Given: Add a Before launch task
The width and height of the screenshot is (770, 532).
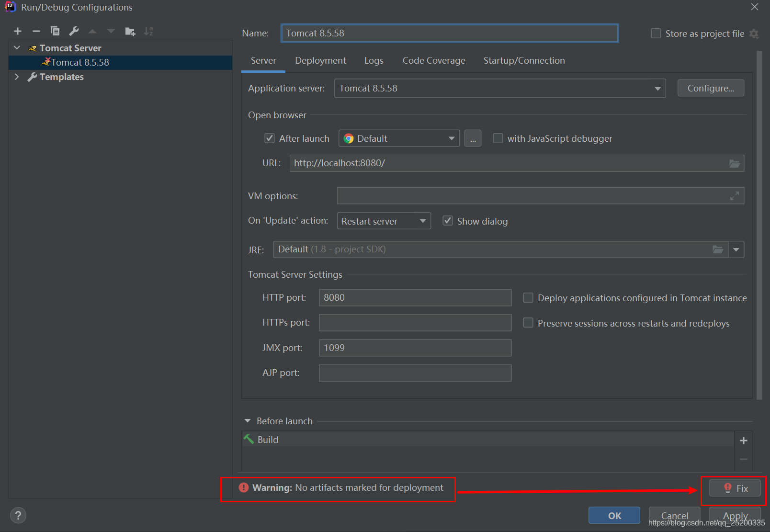Looking at the screenshot, I should [x=744, y=441].
